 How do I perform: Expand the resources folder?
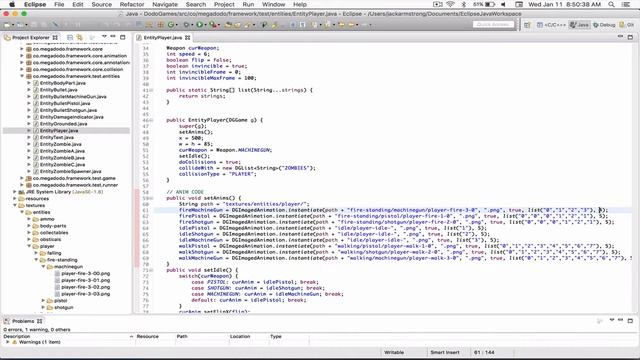(15, 199)
